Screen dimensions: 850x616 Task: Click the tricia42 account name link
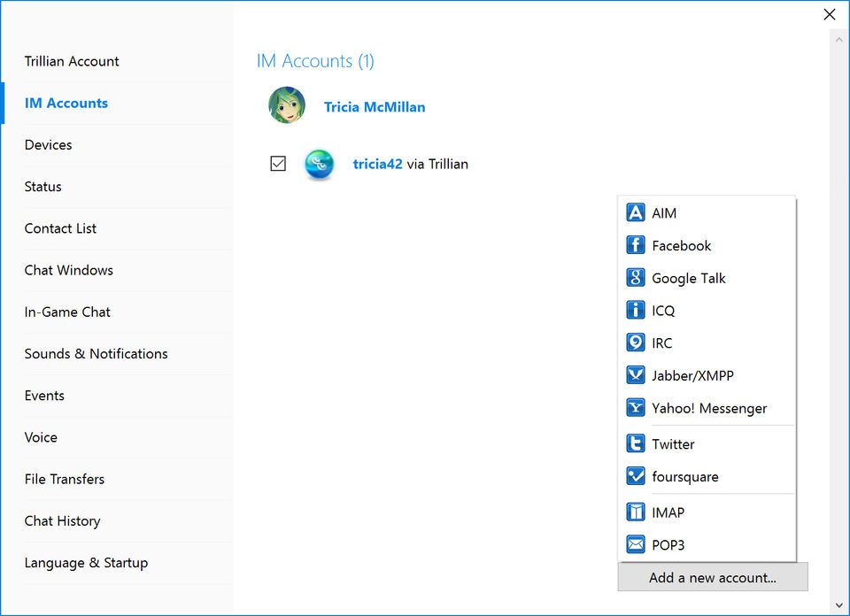tap(377, 164)
